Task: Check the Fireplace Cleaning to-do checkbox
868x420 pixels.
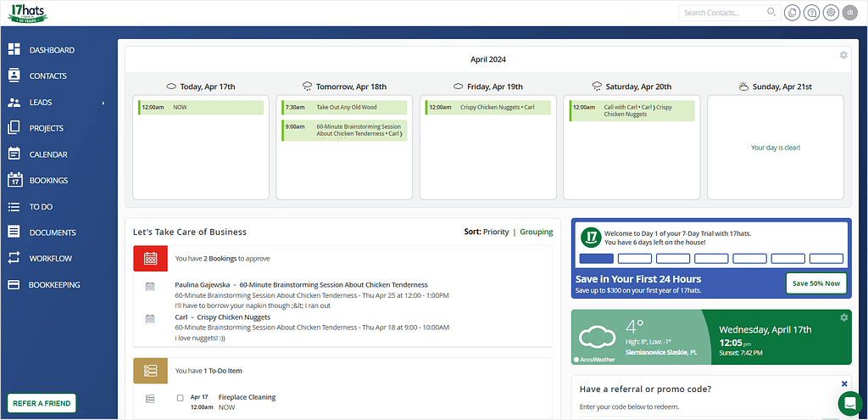Action: click(x=180, y=398)
